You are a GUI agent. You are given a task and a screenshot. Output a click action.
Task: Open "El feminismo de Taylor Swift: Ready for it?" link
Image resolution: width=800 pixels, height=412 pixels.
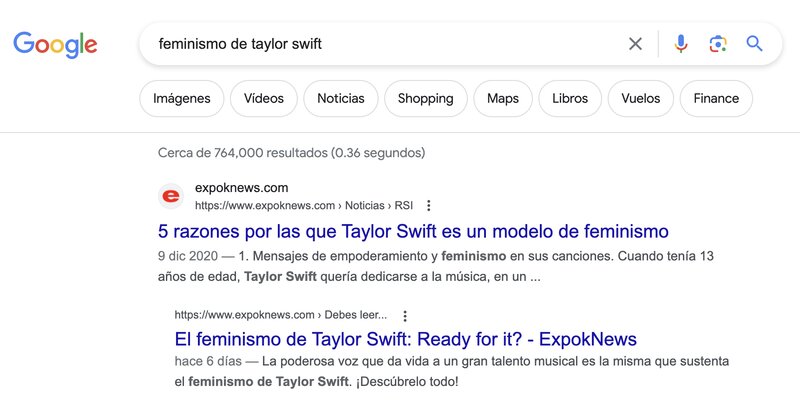point(405,339)
